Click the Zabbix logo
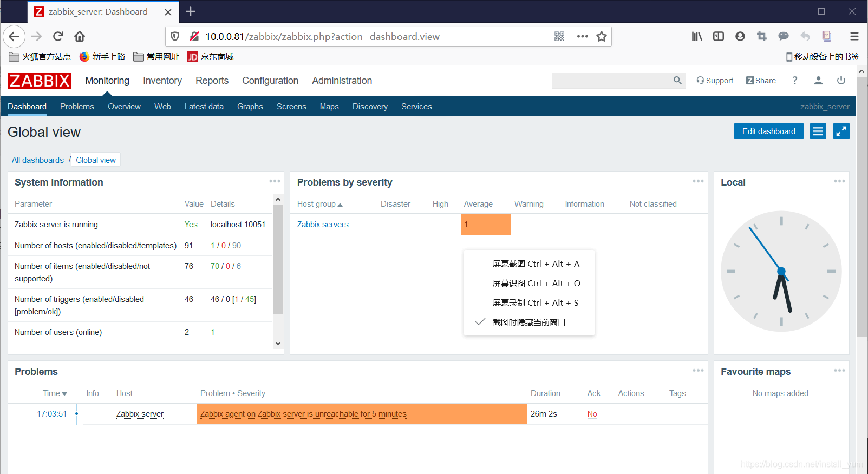Screen dimensions: 868x474 [x=40, y=81]
